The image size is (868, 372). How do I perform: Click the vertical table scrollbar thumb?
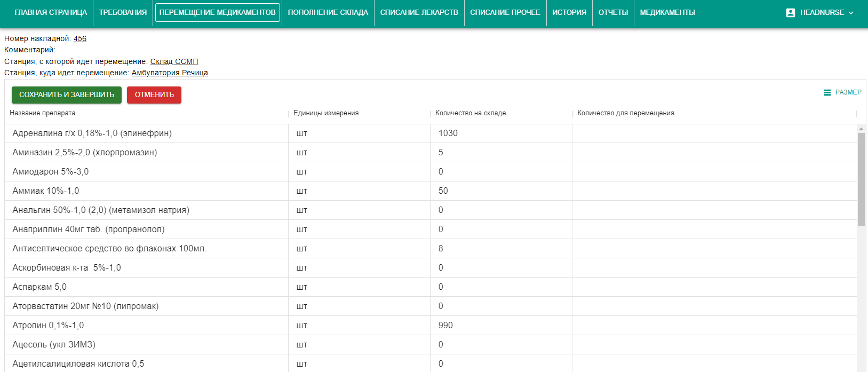click(861, 179)
